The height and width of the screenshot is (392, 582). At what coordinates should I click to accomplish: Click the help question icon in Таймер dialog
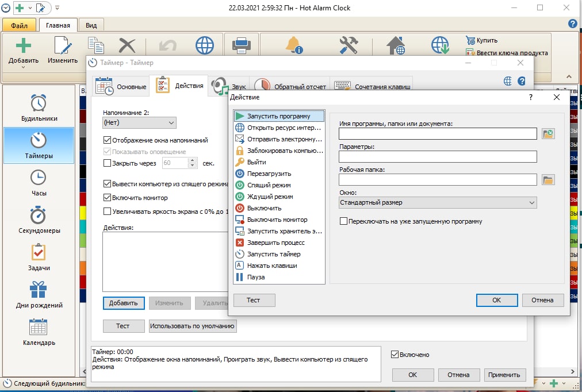(522, 81)
